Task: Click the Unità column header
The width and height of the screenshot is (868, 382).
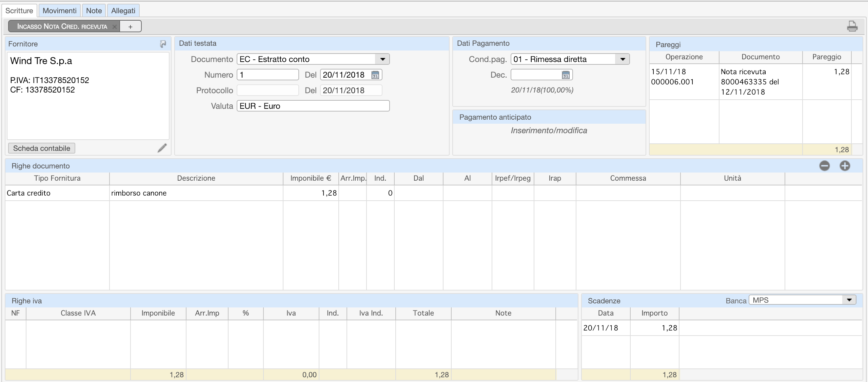Action: [x=733, y=178]
